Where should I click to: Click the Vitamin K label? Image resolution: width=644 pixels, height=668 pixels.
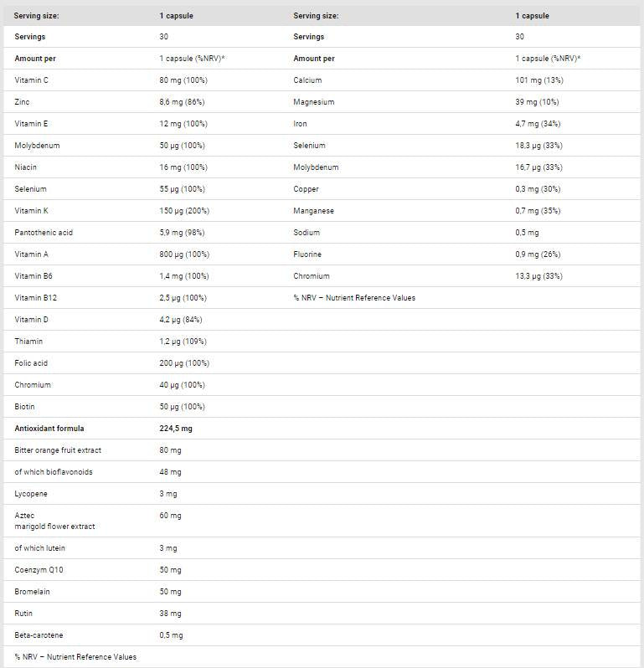(x=33, y=211)
